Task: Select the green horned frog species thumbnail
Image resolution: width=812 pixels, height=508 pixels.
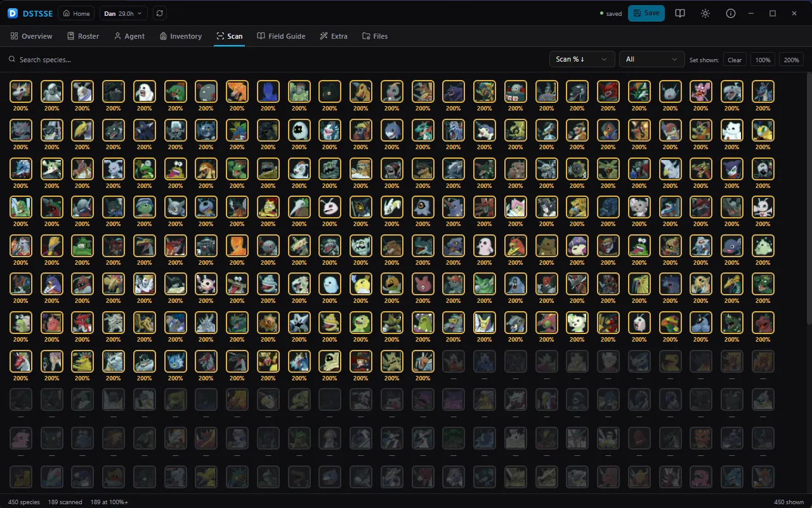Action: [145, 169]
